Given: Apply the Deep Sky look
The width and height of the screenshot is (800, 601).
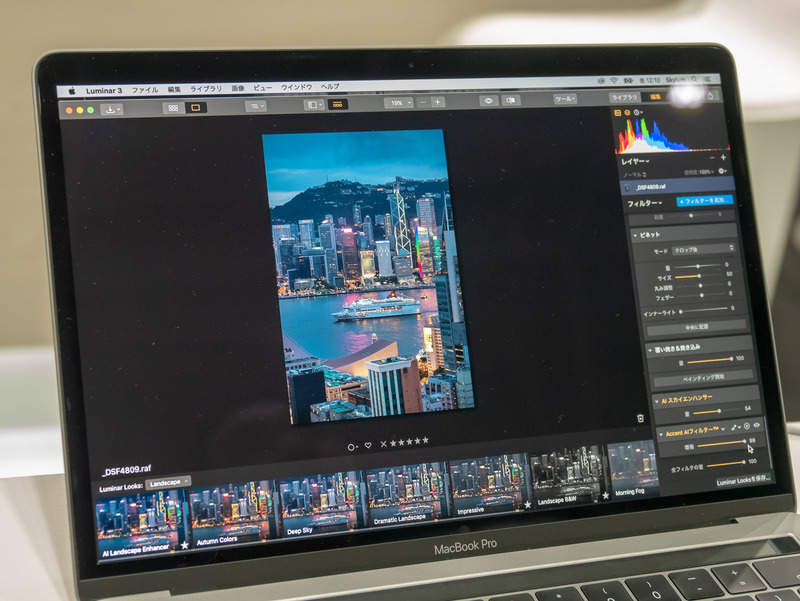Looking at the screenshot, I should pyautogui.click(x=321, y=504).
